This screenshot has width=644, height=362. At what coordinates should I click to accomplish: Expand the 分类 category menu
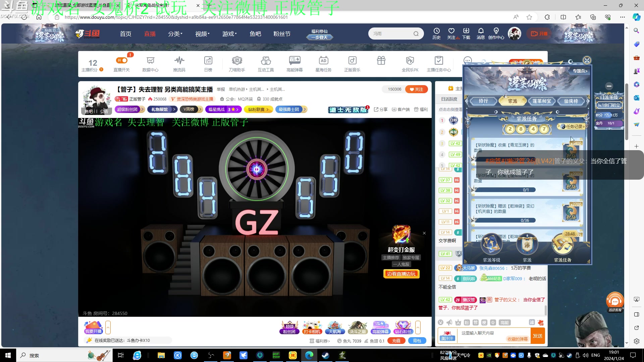[x=175, y=34]
